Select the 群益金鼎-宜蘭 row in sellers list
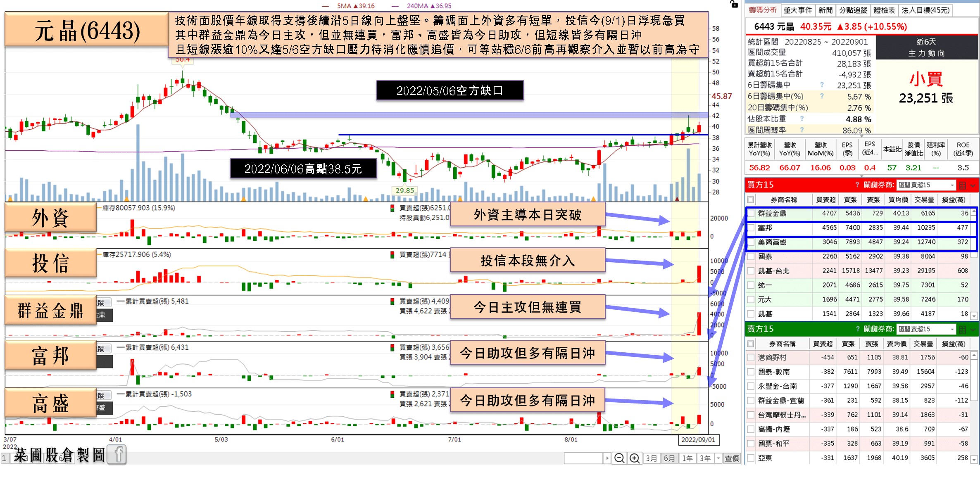This screenshot has width=980, height=477. (x=858, y=400)
